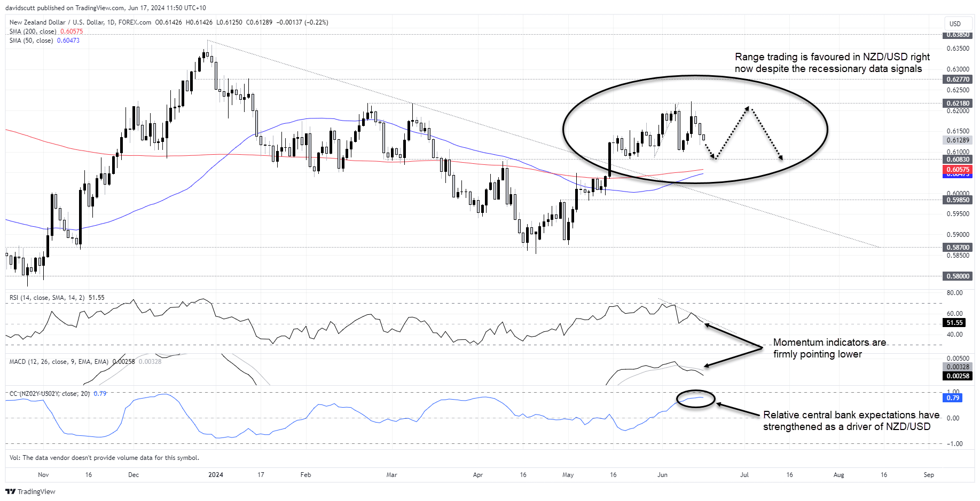
Task: Click the 0.58700 price level tag
Action: point(958,248)
